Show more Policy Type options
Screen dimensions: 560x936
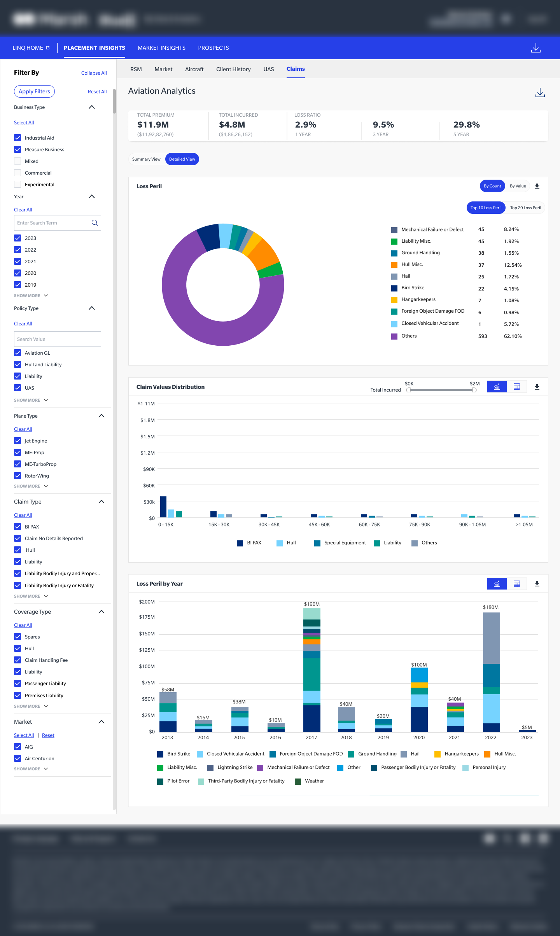tap(31, 400)
